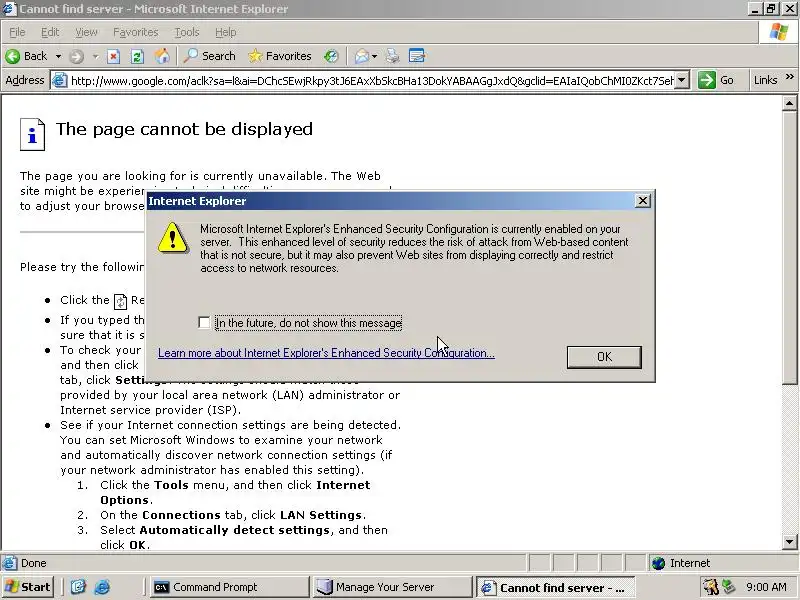The width and height of the screenshot is (800, 600).
Task: Click the vertical scrollbar thumb
Action: pos(789,247)
